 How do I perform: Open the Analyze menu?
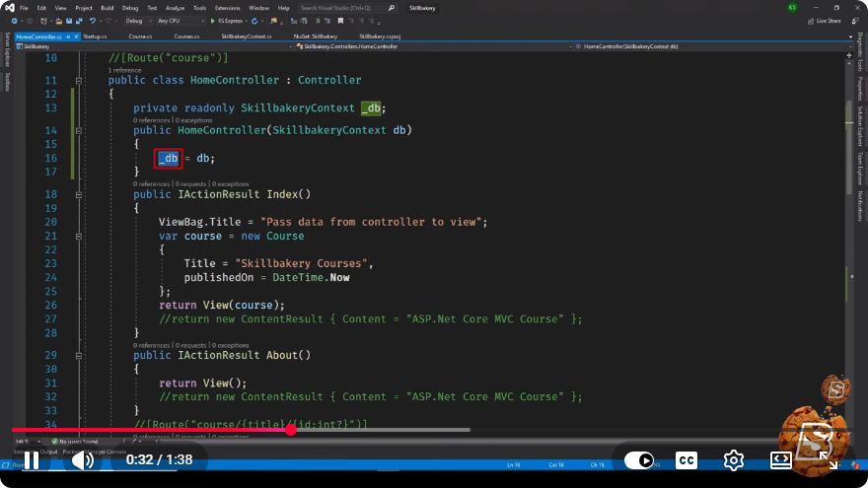(x=175, y=8)
